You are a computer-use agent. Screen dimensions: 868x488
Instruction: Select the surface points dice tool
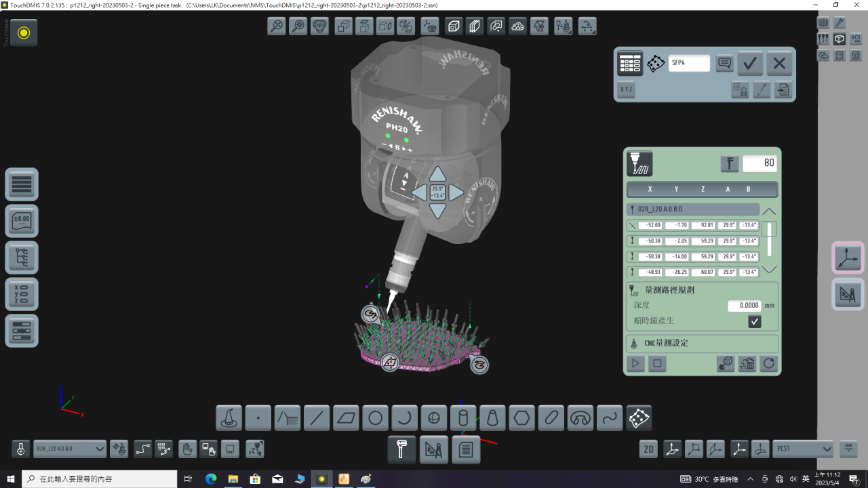pos(639,418)
